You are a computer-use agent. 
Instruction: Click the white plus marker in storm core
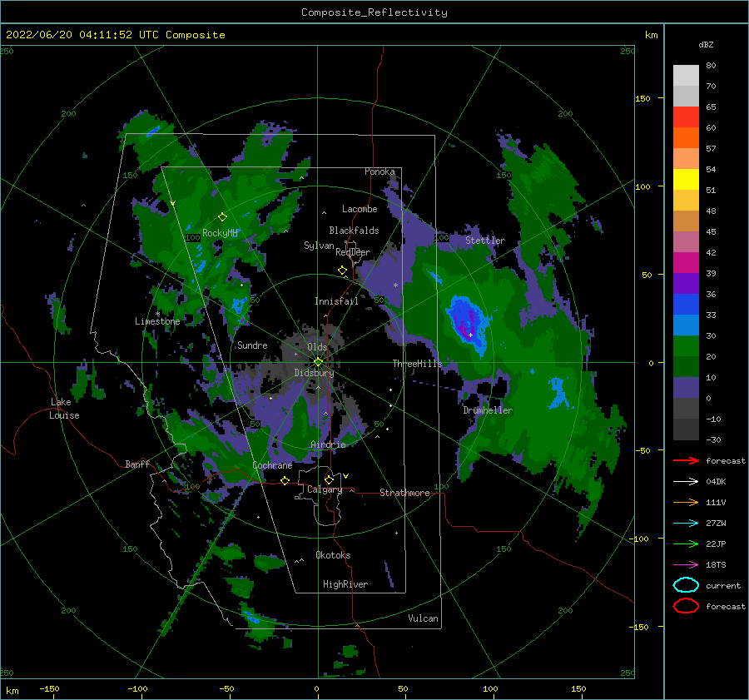click(x=470, y=335)
